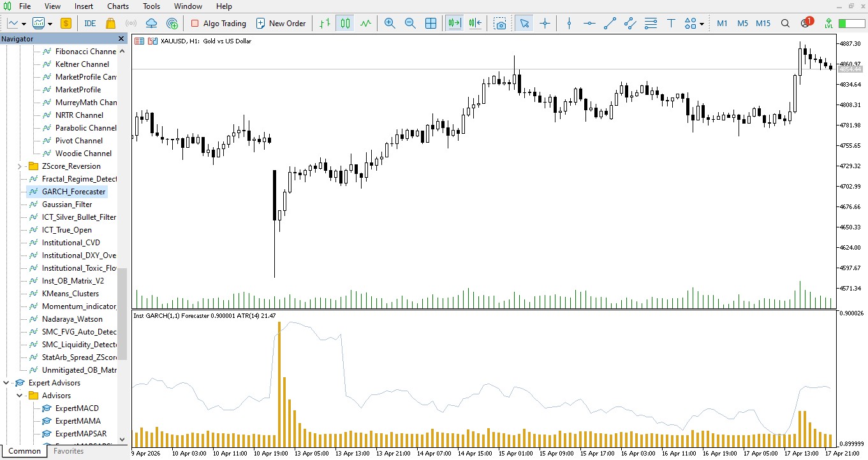The width and height of the screenshot is (868, 460).
Task: Collapse the Expert Advisors tree node
Action: click(x=6, y=383)
